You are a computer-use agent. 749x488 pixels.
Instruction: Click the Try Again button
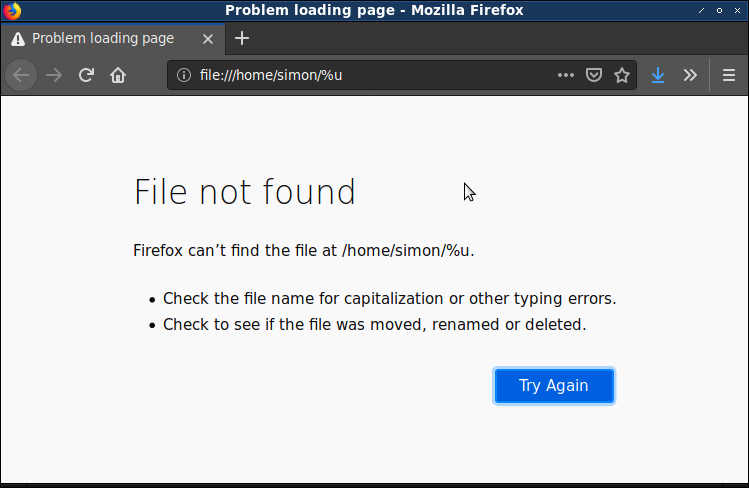click(554, 386)
